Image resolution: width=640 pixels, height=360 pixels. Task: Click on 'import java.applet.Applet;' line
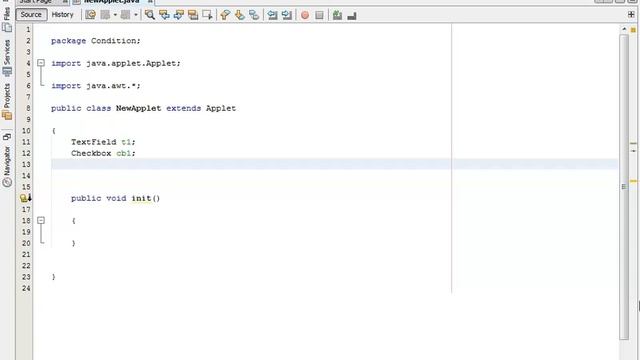point(116,63)
